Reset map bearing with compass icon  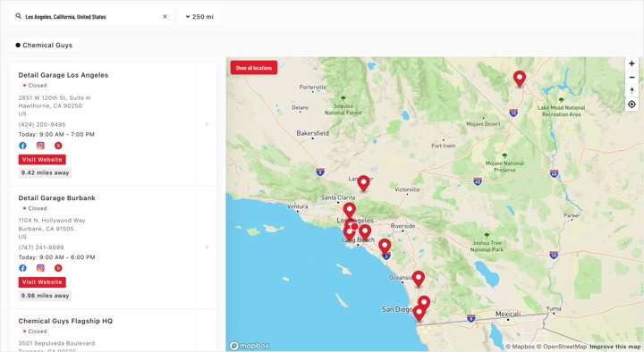(631, 90)
